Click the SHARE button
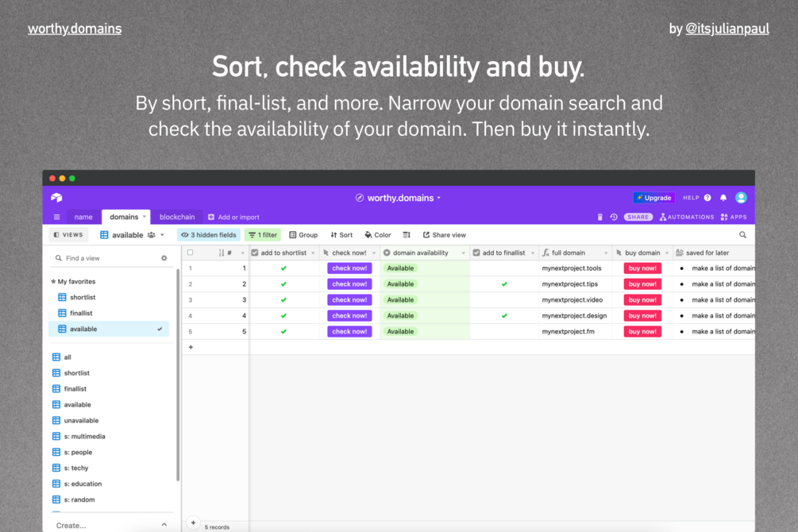This screenshot has height=532, width=798. (x=638, y=217)
